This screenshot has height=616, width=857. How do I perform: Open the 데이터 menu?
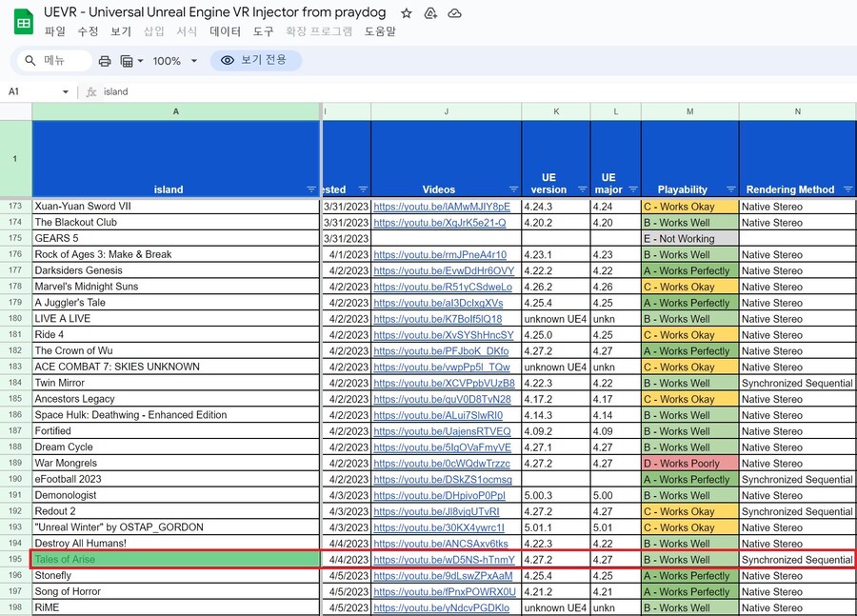pos(226,31)
